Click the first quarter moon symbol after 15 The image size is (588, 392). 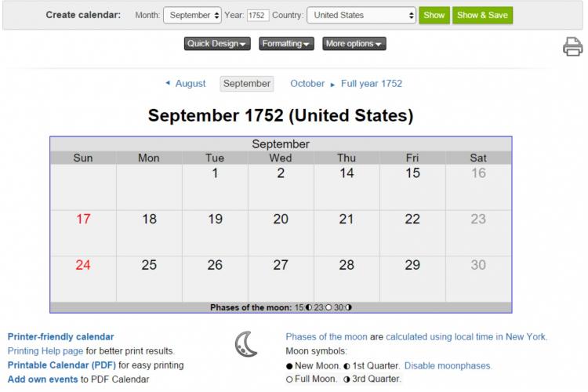[x=309, y=307]
